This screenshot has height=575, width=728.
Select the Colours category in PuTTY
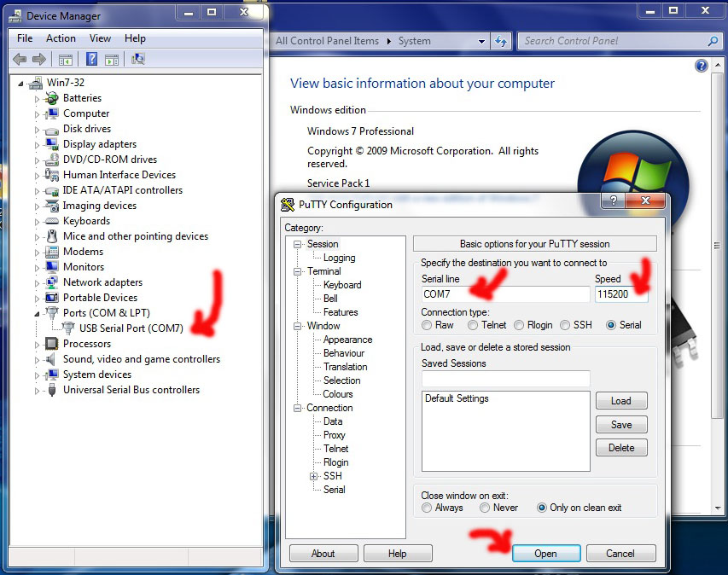pos(338,394)
